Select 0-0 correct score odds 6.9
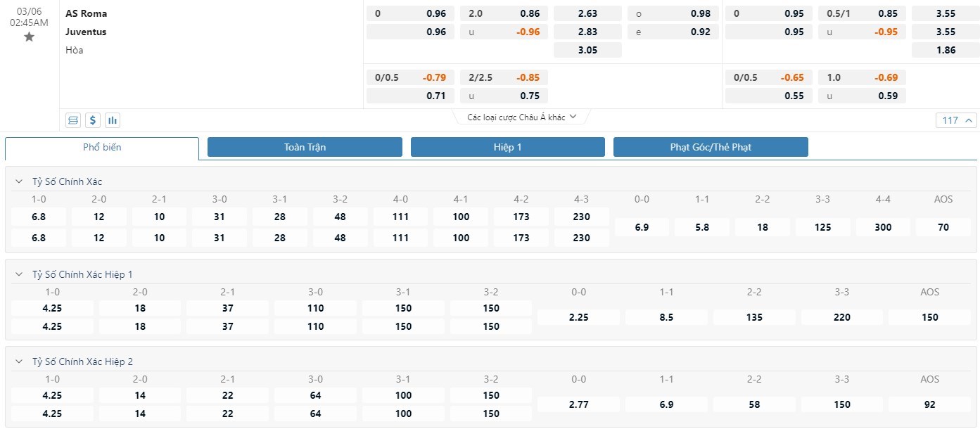980x429 pixels. (642, 227)
